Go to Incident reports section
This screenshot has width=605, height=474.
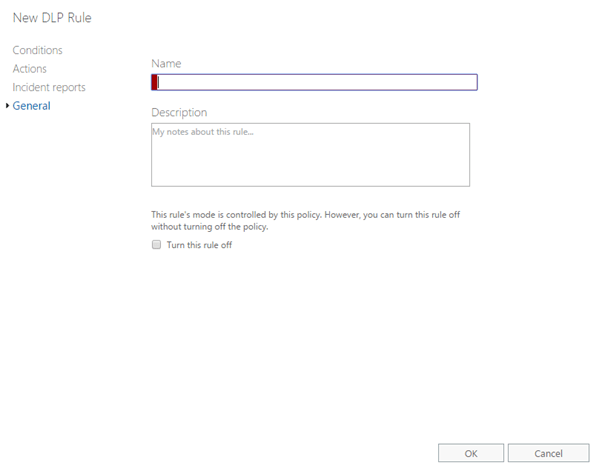point(48,87)
